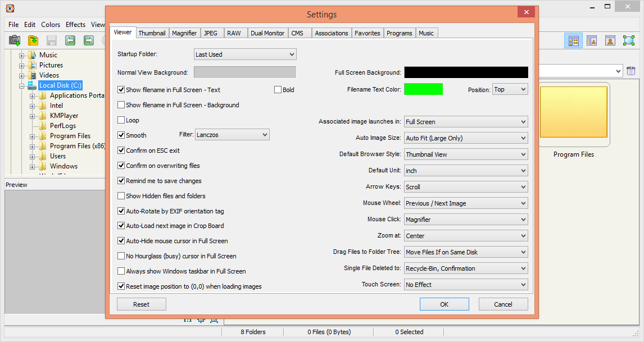Open the Effects menu in main window
Screen dimensions: 644x342
[75, 25]
